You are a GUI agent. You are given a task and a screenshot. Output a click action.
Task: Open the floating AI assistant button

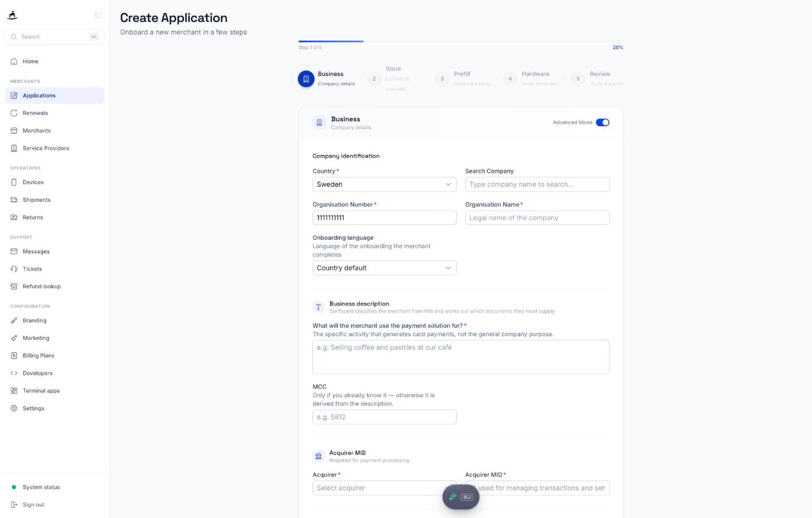(x=460, y=497)
